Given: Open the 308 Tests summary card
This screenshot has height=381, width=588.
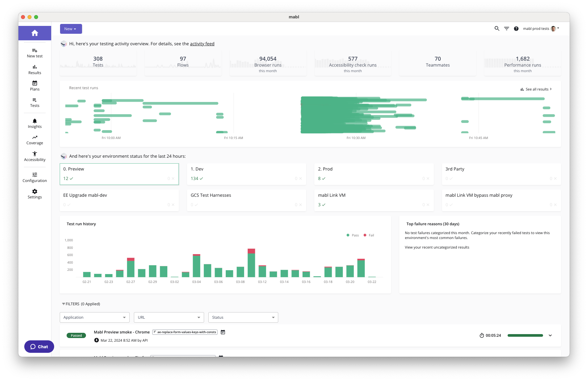Looking at the screenshot, I should pos(98,63).
